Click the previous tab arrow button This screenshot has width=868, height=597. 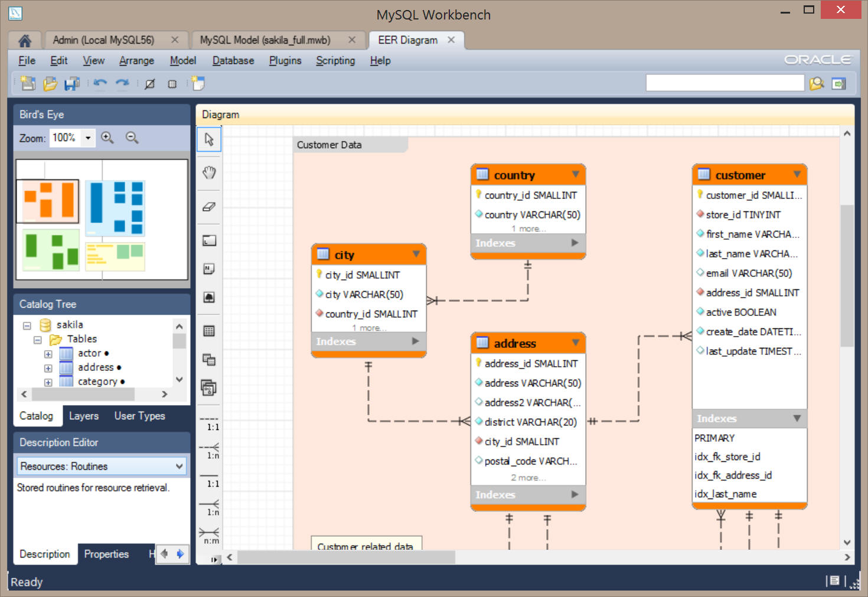point(164,554)
